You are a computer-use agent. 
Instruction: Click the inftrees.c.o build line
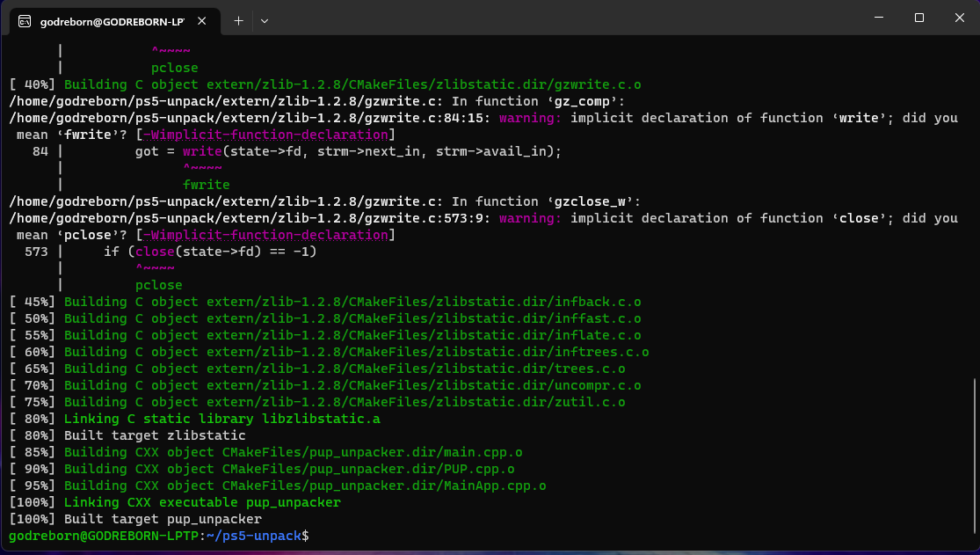(329, 352)
